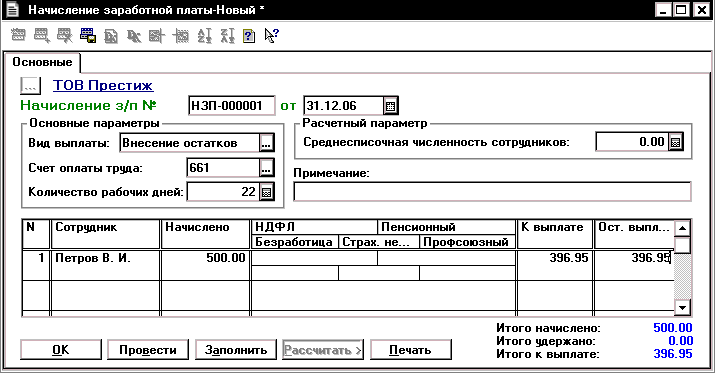Select the Петров В. И. employee cell

pyautogui.click(x=106, y=265)
